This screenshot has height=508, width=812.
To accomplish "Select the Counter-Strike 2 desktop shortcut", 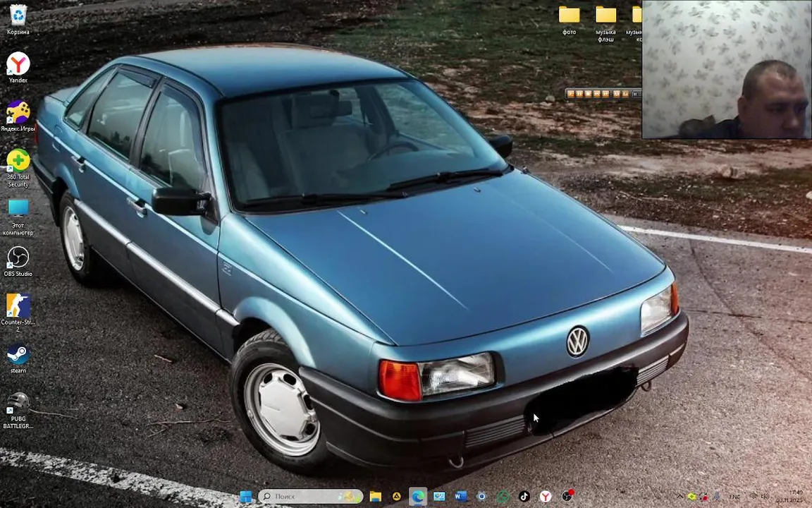I will [18, 313].
